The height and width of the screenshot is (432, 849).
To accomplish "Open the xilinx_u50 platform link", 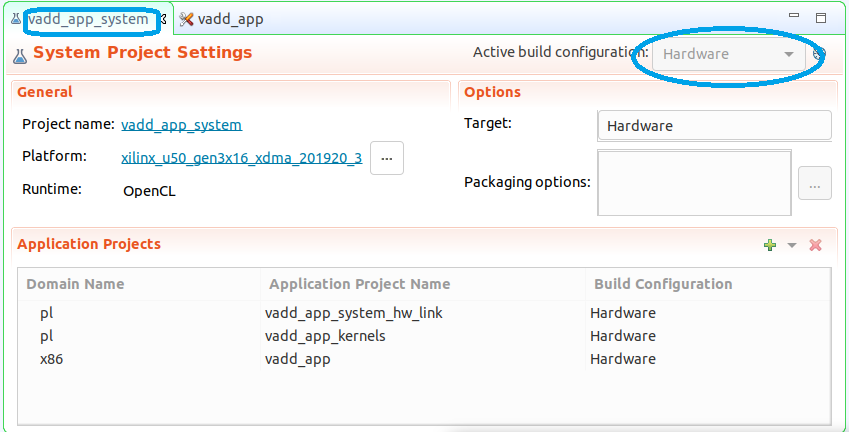I will (241, 158).
